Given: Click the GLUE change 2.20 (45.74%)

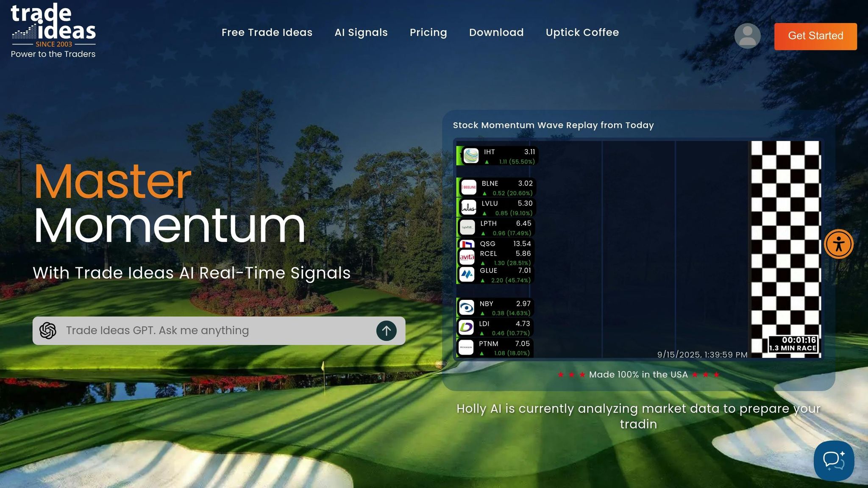Looking at the screenshot, I should click(x=511, y=280).
